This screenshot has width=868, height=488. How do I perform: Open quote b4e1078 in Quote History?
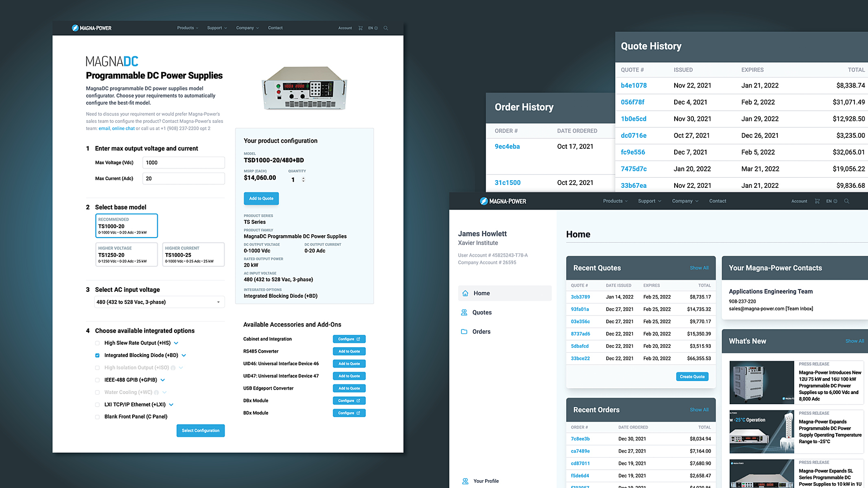[x=634, y=85]
